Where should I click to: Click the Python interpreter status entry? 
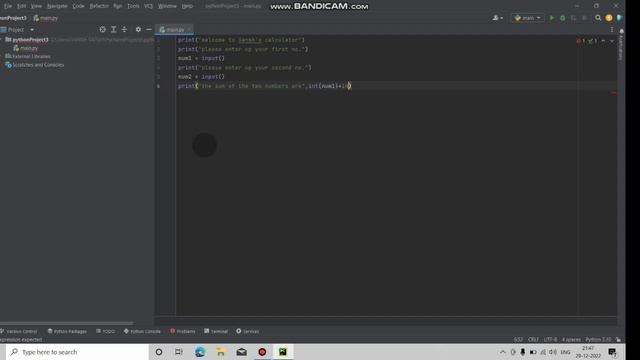coord(598,340)
